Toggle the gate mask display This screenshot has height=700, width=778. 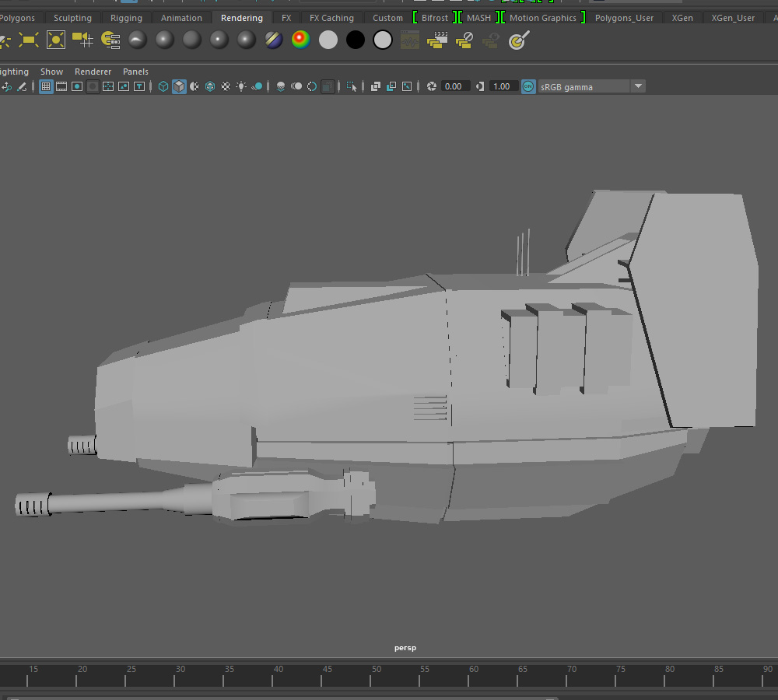[93, 87]
